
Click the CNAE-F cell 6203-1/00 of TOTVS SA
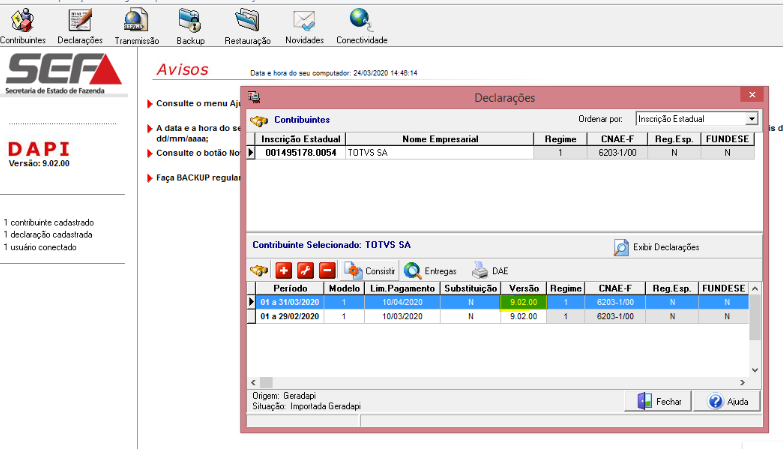point(617,153)
